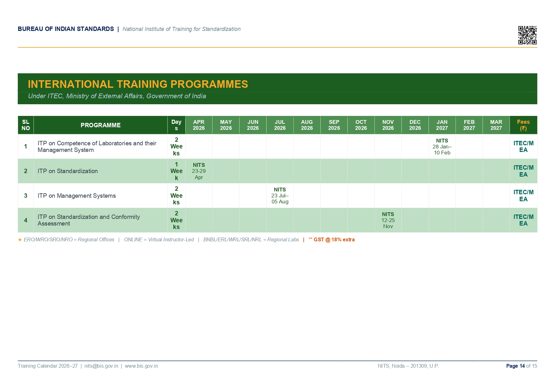Click the "Page 14 of 15" page indicator
The image size is (555, 392).
coord(521,366)
